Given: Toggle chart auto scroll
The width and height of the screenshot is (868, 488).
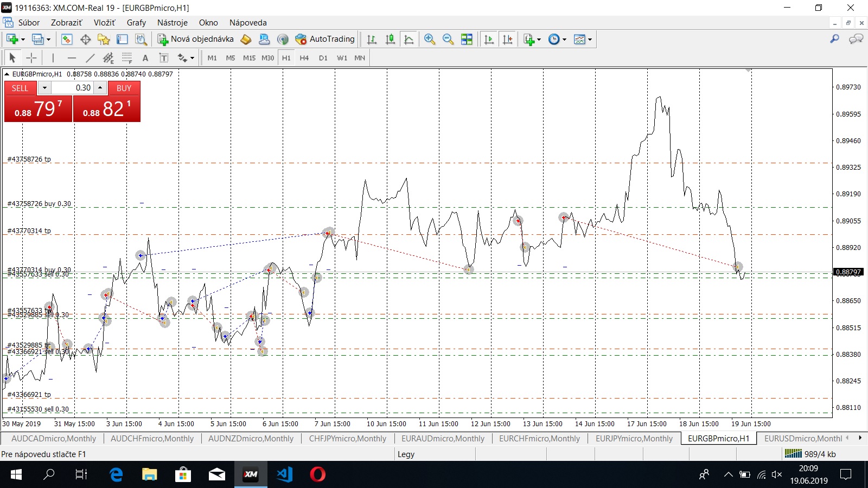Looking at the screenshot, I should coord(489,39).
